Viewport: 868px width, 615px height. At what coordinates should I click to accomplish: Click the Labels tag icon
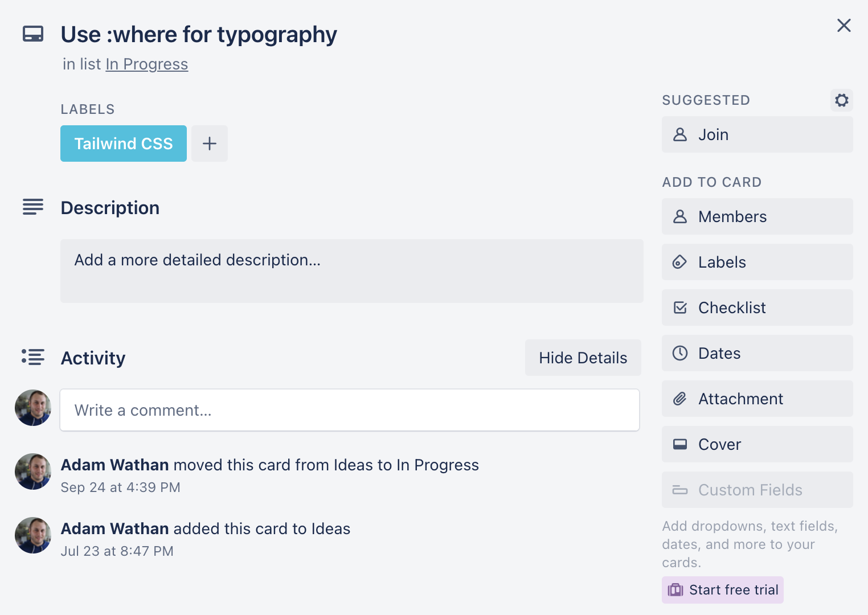tap(679, 262)
